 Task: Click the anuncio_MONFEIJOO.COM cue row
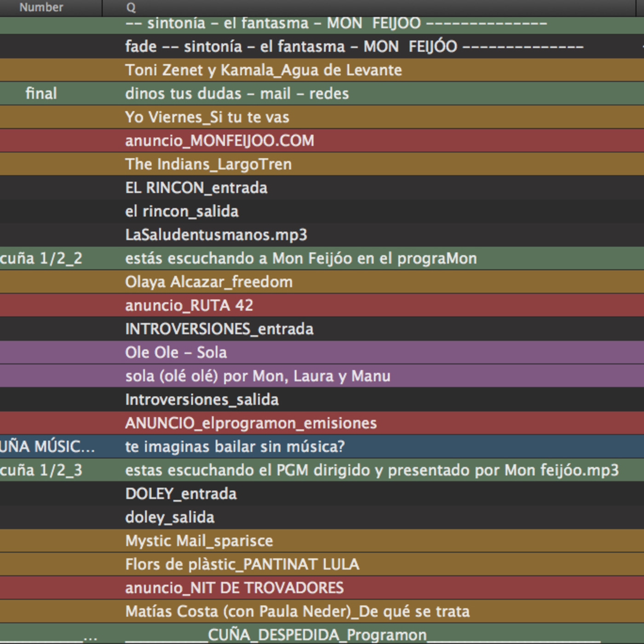tap(219, 141)
